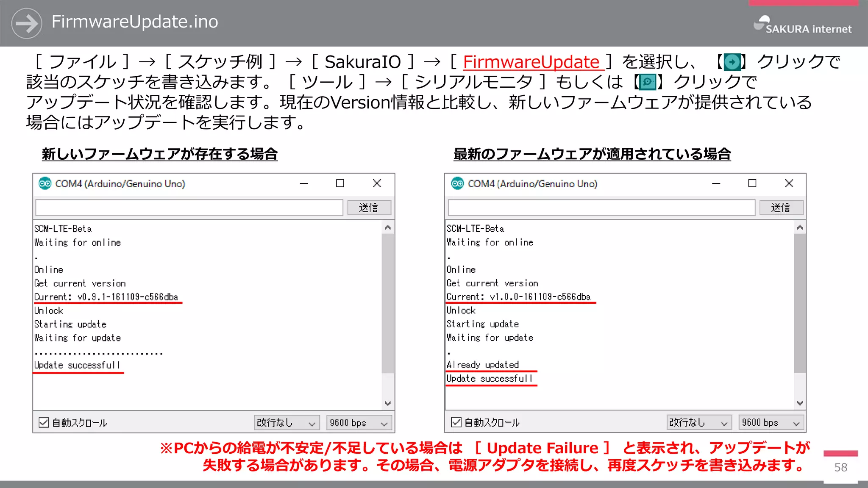The image size is (868, 488).
Task: Click scroll down arrow in left window
Action: (x=388, y=403)
